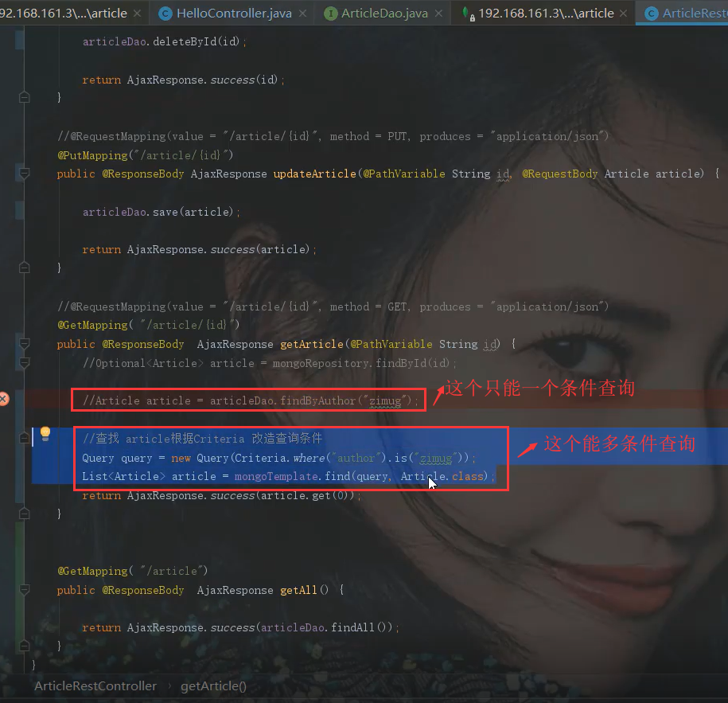Click mongoTemplate in the find call
728x703 pixels.
(x=278, y=476)
